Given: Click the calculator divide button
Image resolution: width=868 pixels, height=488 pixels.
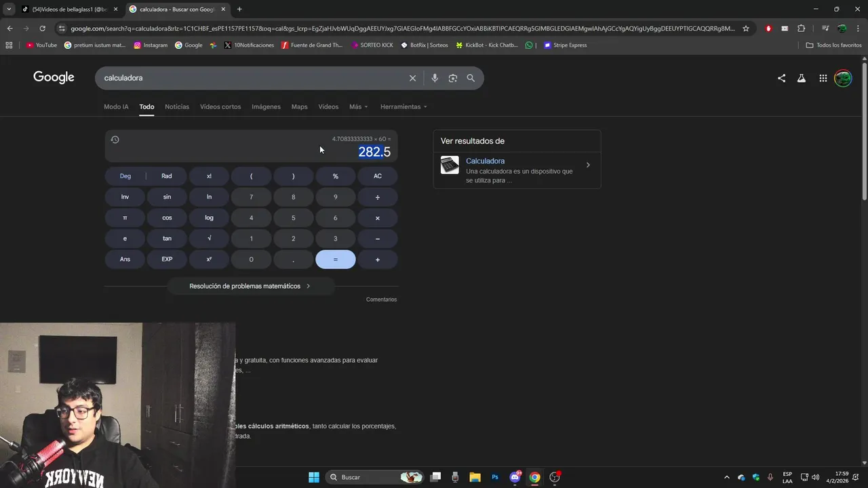Looking at the screenshot, I should pos(378,197).
